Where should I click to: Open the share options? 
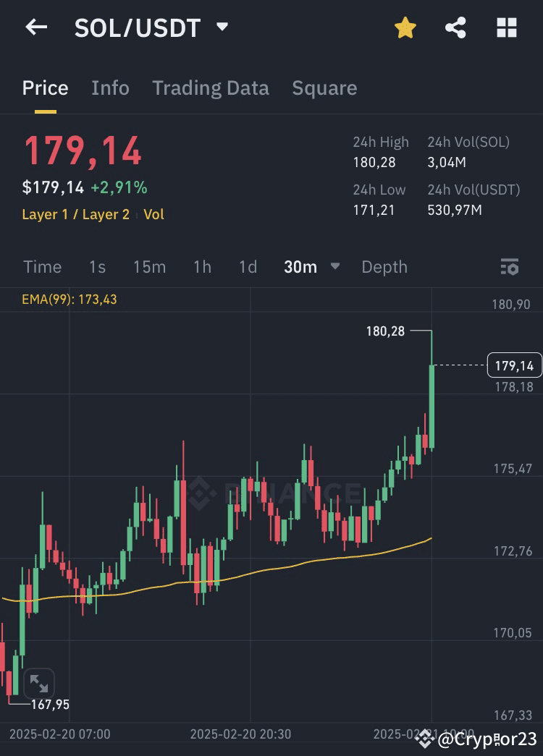click(455, 27)
